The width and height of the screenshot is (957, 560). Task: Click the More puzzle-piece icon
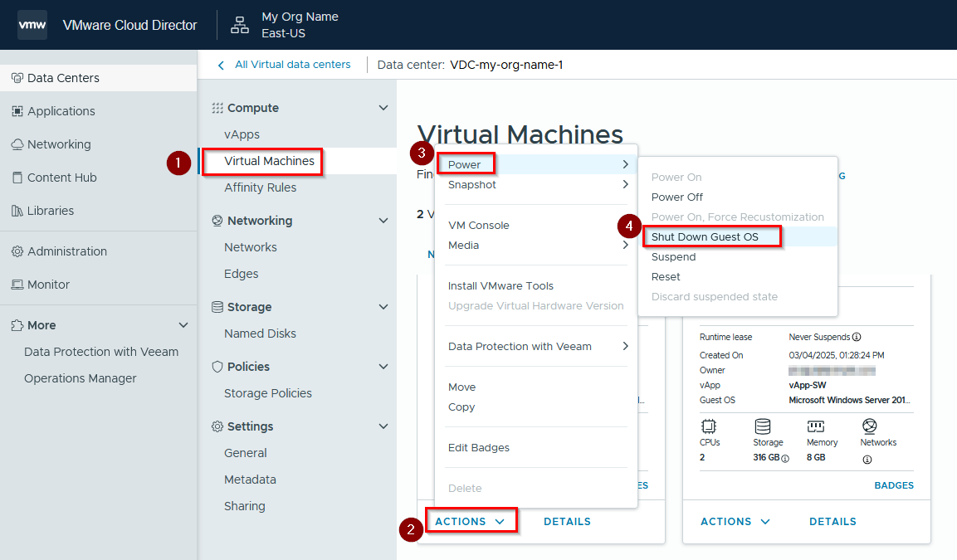[17, 325]
